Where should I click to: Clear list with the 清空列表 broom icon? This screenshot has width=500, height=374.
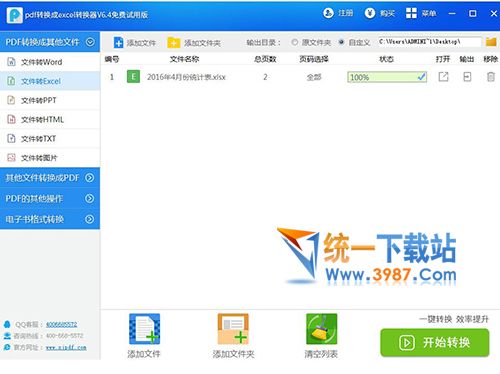point(321,329)
